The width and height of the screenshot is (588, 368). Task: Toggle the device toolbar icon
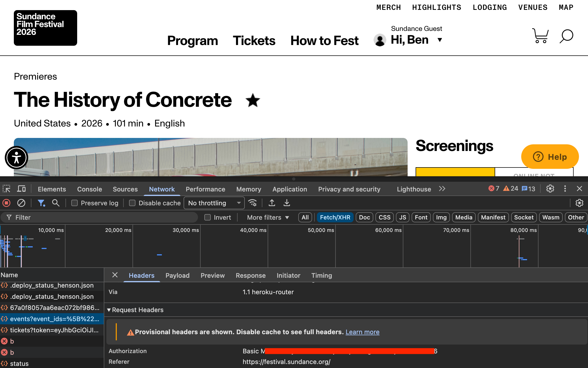coord(22,189)
